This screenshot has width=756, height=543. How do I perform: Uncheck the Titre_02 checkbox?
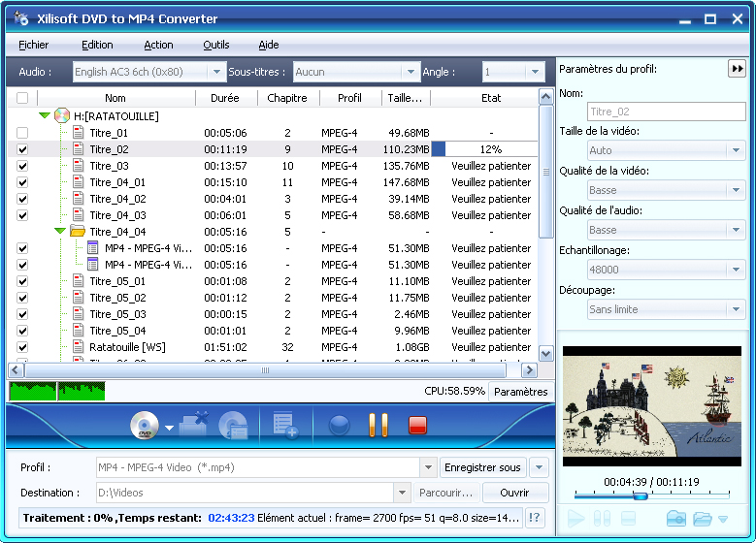click(22, 149)
